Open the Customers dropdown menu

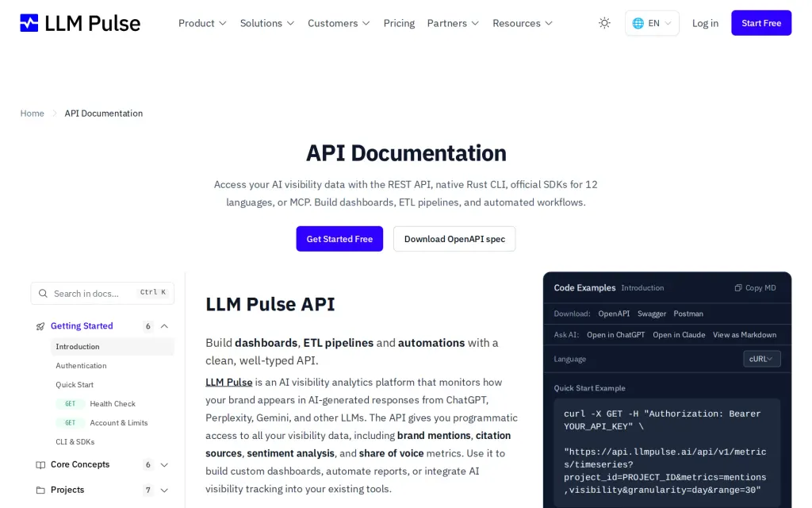339,23
